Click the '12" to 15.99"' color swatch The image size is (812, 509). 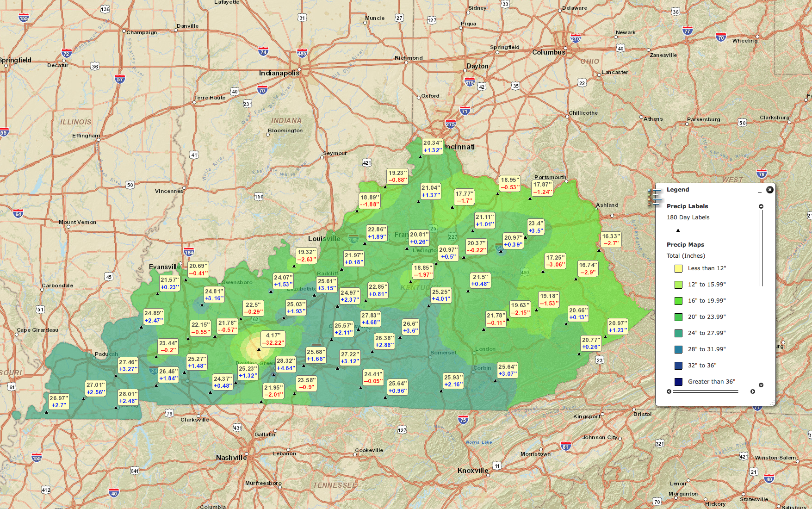point(678,285)
